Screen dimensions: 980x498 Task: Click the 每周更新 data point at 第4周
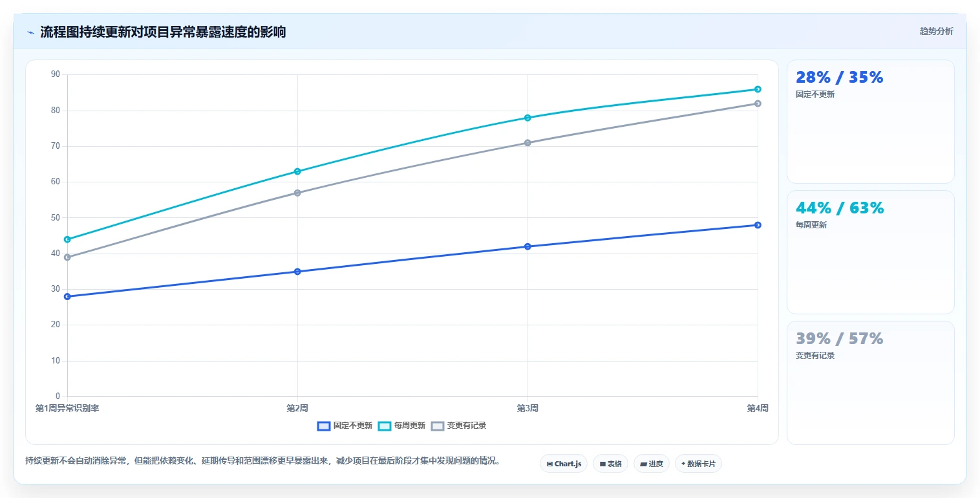click(x=758, y=89)
